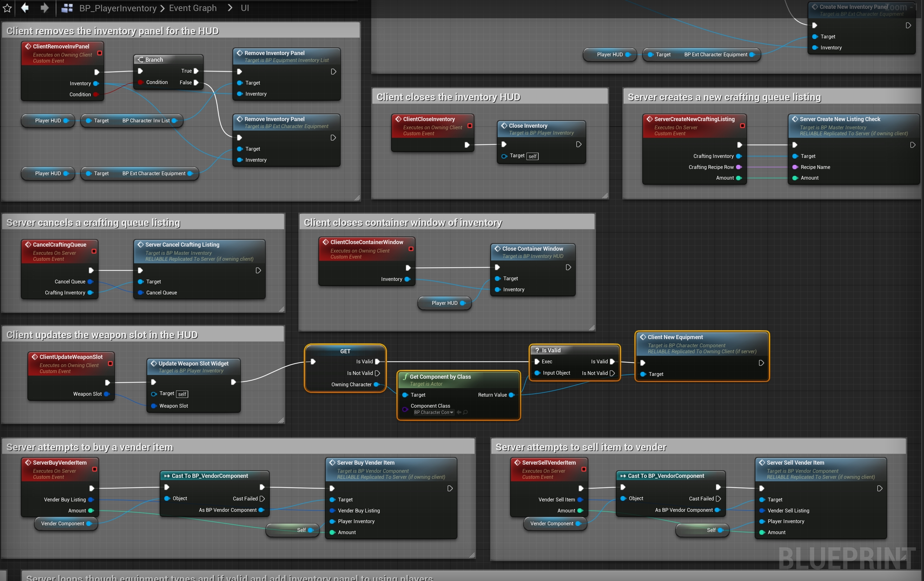Open Component Class dropdown BP Character Com
Image resolution: width=924 pixels, height=581 pixels.
(433, 412)
